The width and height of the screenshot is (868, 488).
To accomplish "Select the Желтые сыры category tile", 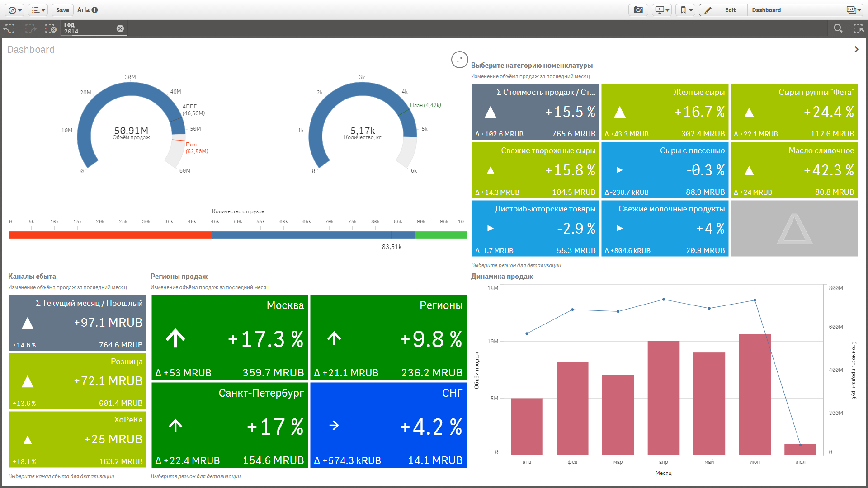I will pos(665,112).
